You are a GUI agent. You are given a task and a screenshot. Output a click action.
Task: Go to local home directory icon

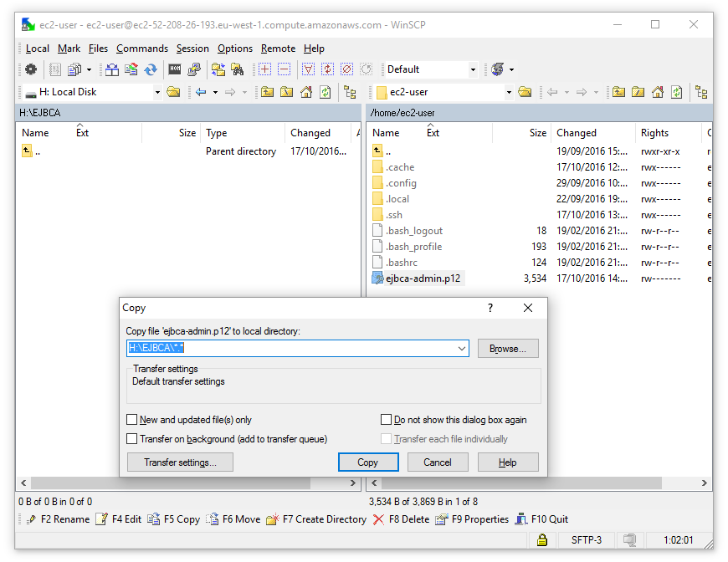click(x=306, y=92)
